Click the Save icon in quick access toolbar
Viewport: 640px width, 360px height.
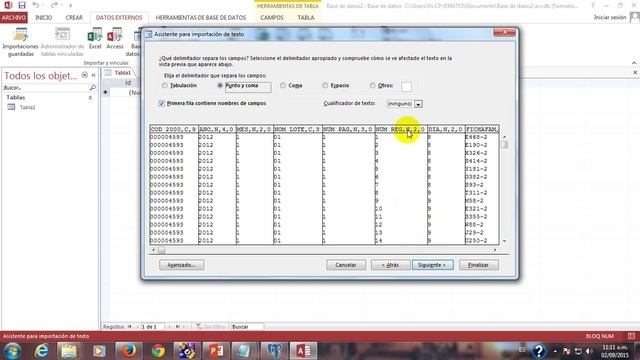[x=22, y=5]
